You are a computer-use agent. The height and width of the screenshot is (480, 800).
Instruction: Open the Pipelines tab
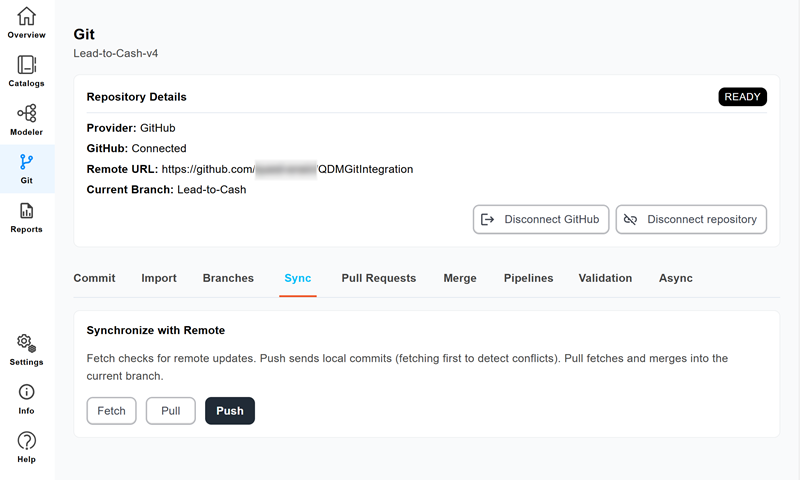pos(529,278)
